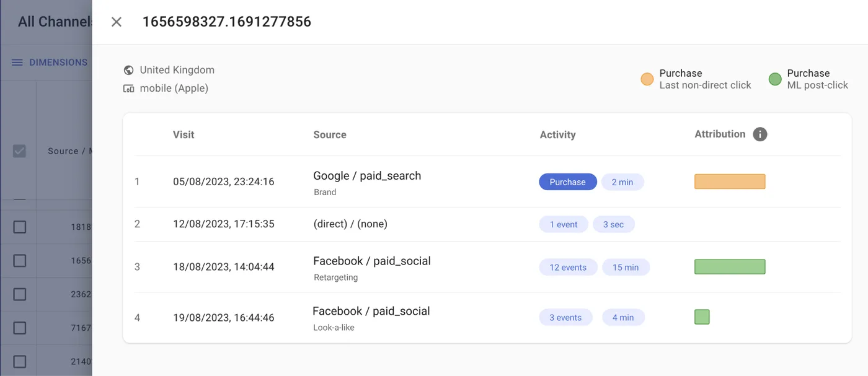The height and width of the screenshot is (376, 868).
Task: Click the Facebook / paid_social Retargeting source
Action: 372,261
